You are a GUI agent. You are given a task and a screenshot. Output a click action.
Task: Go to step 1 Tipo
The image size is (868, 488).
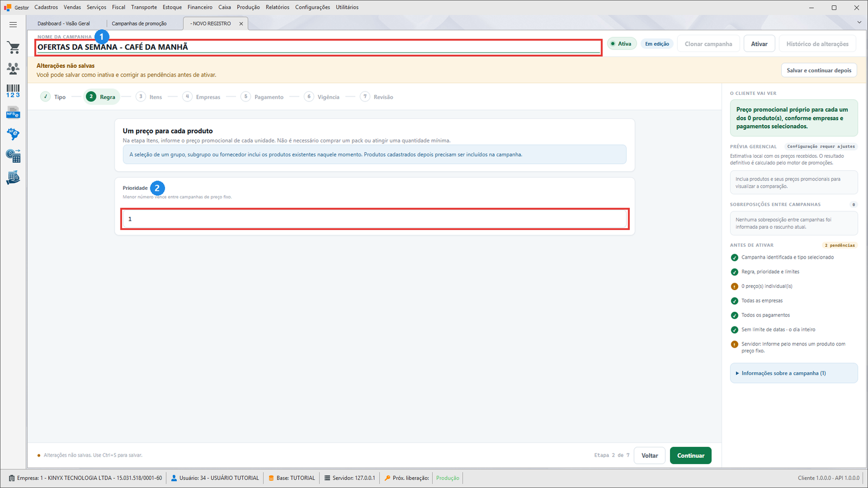(53, 97)
